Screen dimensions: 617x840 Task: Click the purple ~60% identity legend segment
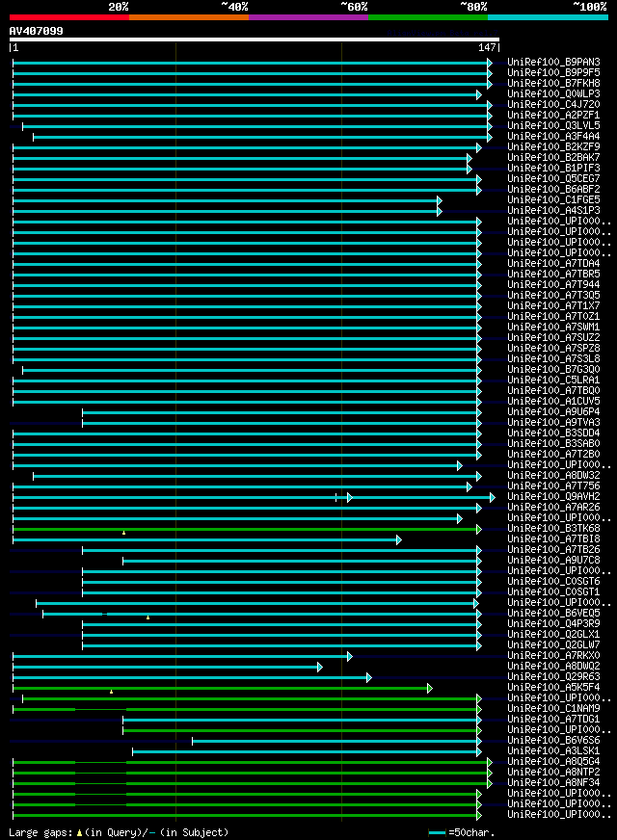(x=308, y=17)
